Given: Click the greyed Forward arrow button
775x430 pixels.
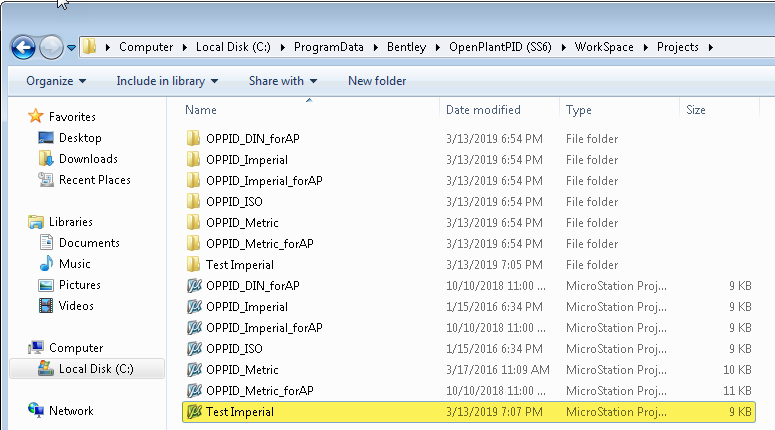Looking at the screenshot, I should pyautogui.click(x=51, y=47).
